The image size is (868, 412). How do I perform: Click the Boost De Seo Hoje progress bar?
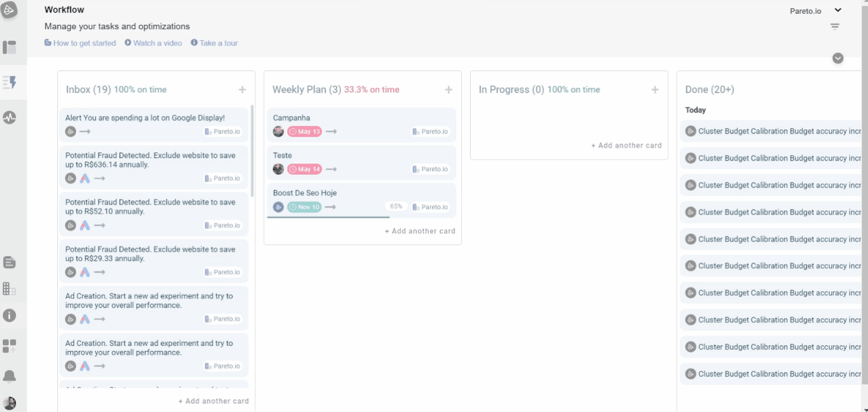click(x=328, y=217)
